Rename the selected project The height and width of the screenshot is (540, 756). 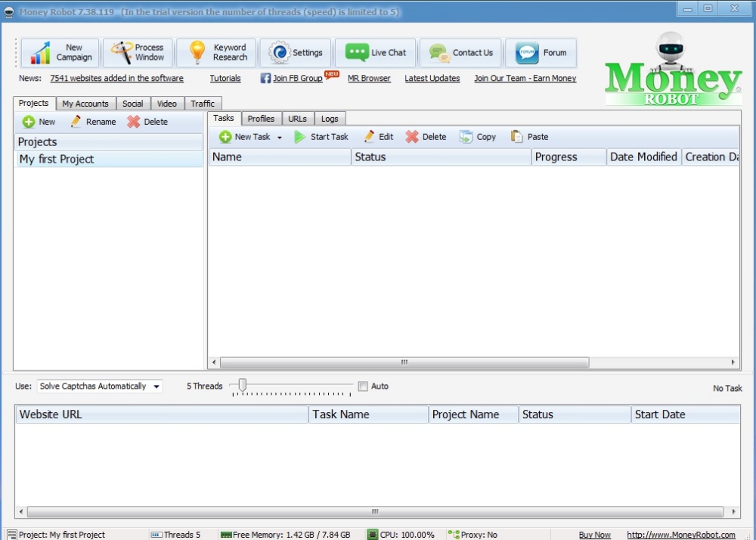click(x=94, y=122)
